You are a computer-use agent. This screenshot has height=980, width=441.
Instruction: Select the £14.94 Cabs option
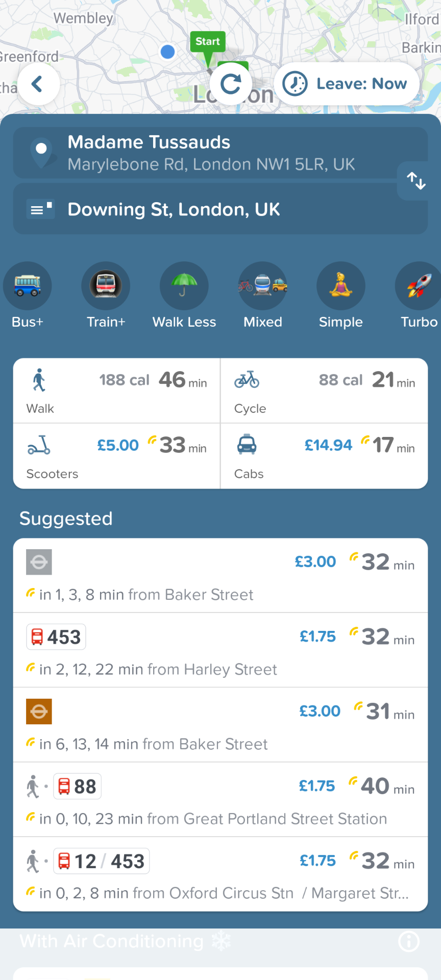pos(324,456)
